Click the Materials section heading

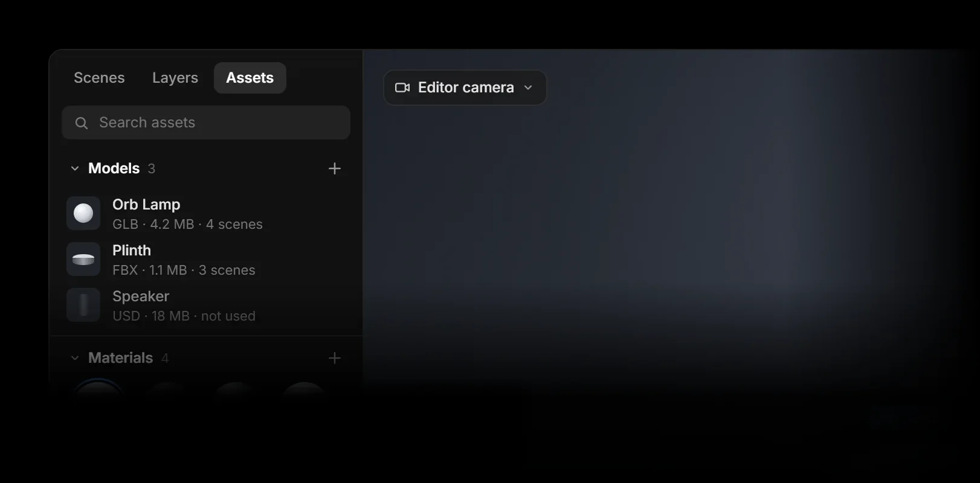pyautogui.click(x=120, y=358)
